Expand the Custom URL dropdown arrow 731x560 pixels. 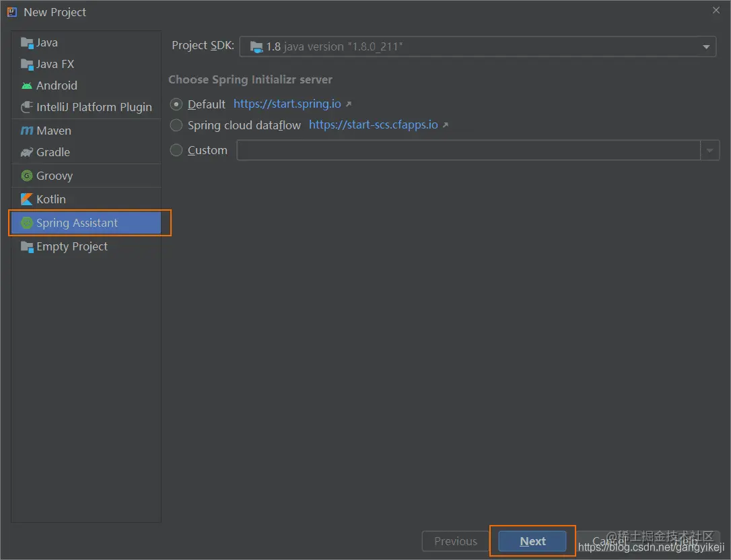[x=710, y=151]
